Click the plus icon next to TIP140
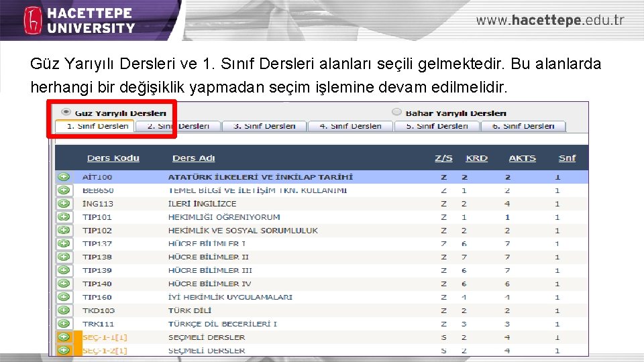Screen dimensions: 644x362 (x=64, y=284)
